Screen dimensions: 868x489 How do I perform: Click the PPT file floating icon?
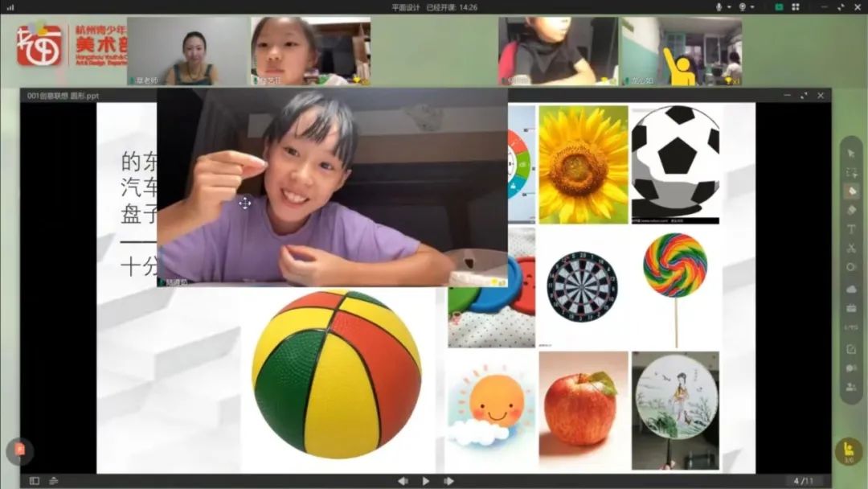coord(20,450)
